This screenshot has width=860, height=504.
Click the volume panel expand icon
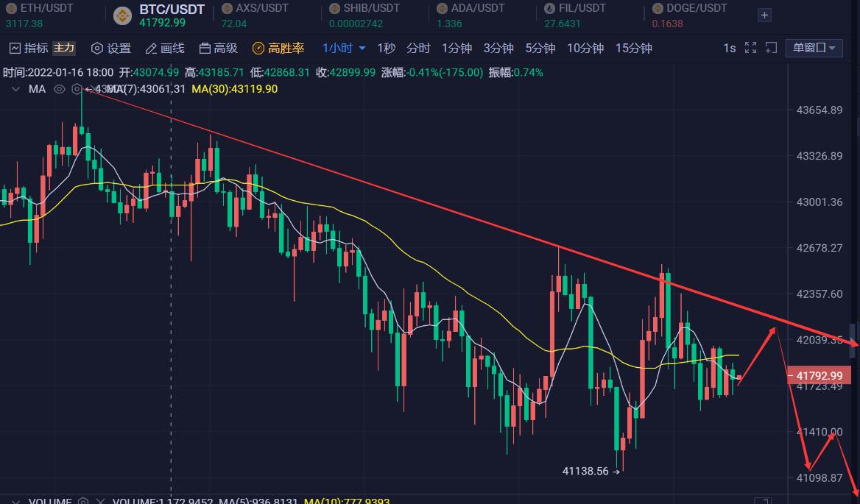click(763, 501)
